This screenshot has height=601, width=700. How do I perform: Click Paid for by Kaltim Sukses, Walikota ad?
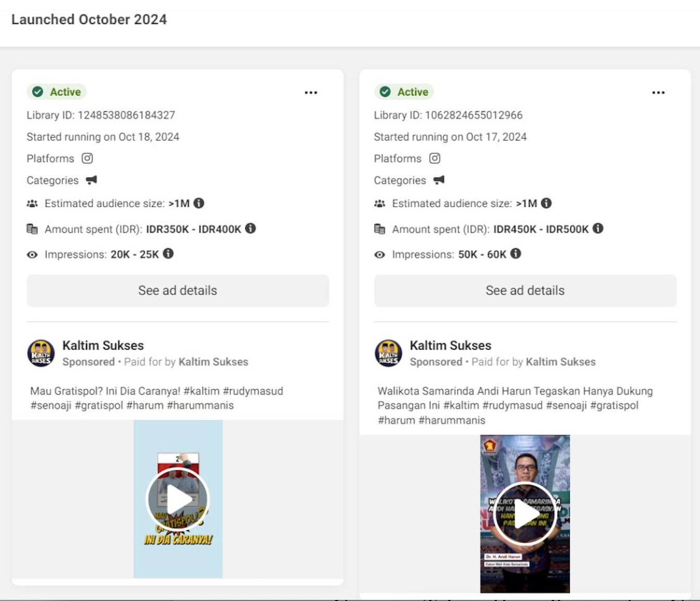pyautogui.click(x=533, y=362)
